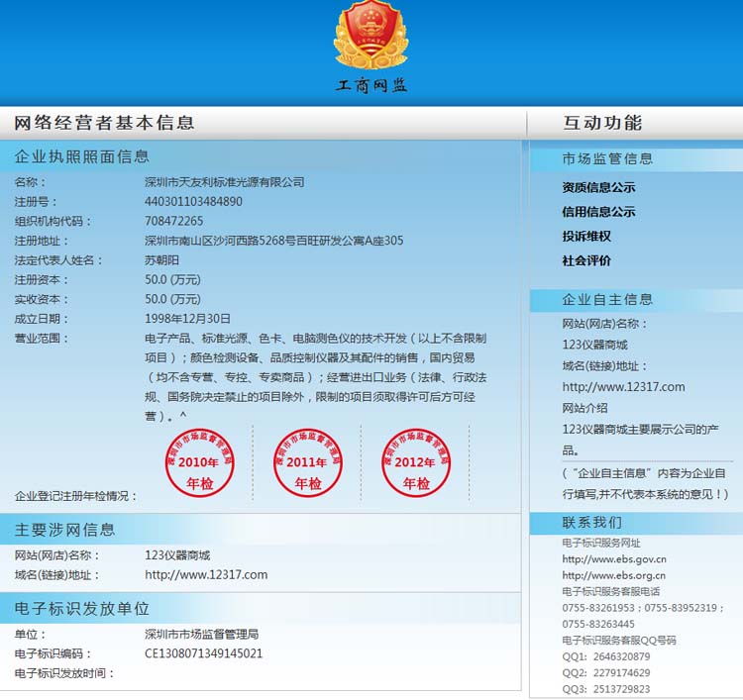Visit http://www.ebs.gov.cn link

click(614, 559)
